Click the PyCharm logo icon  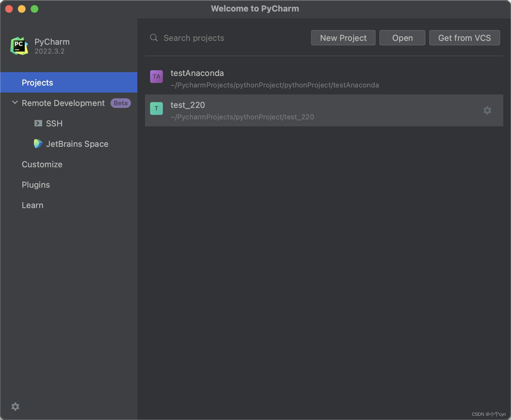19,46
